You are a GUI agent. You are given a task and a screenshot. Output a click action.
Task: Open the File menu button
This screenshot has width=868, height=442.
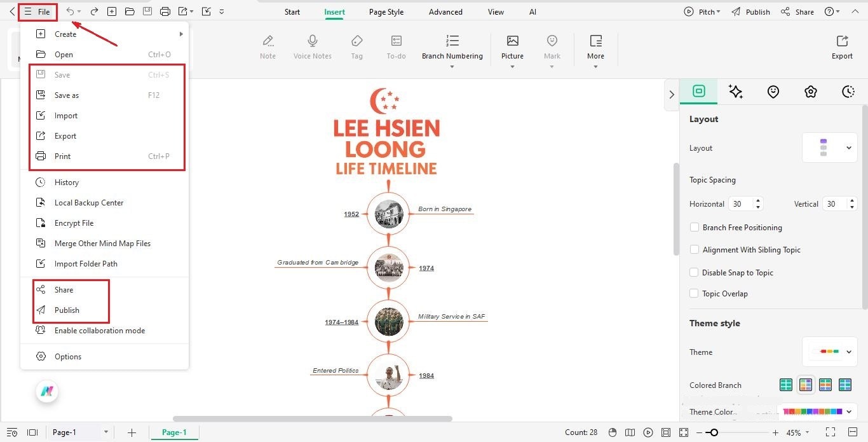pos(37,12)
